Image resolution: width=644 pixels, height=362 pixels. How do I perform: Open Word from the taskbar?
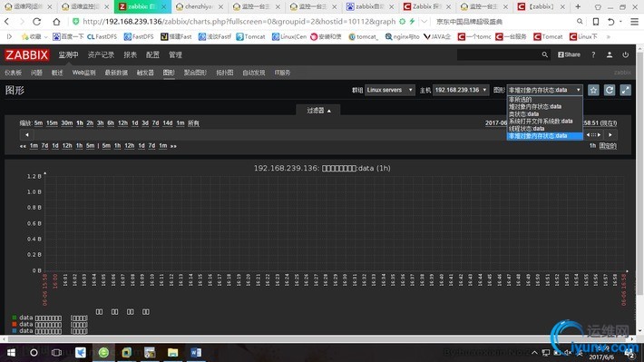(196, 353)
